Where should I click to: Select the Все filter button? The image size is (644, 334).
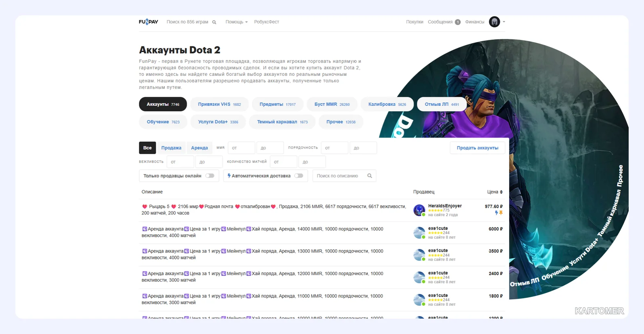[147, 148]
